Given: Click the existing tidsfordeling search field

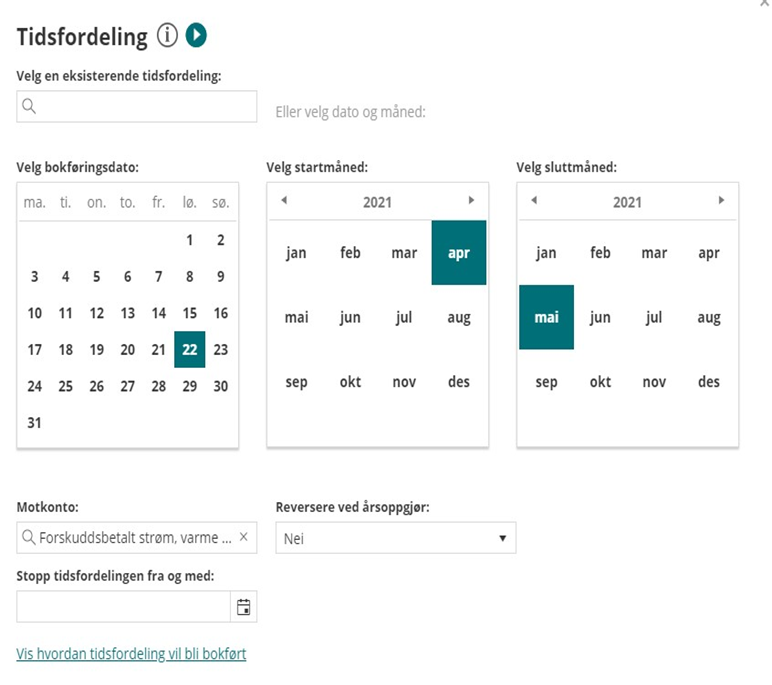Looking at the screenshot, I should 137,106.
